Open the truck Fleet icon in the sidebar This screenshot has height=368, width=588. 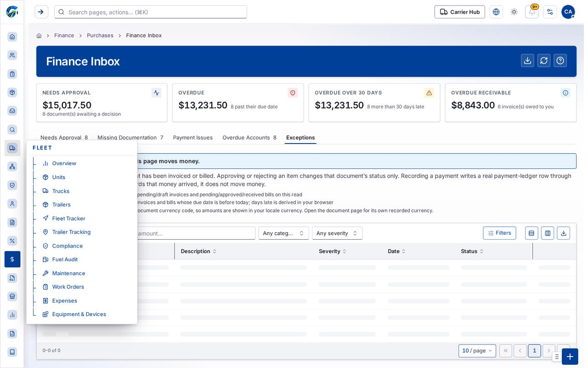click(12, 148)
